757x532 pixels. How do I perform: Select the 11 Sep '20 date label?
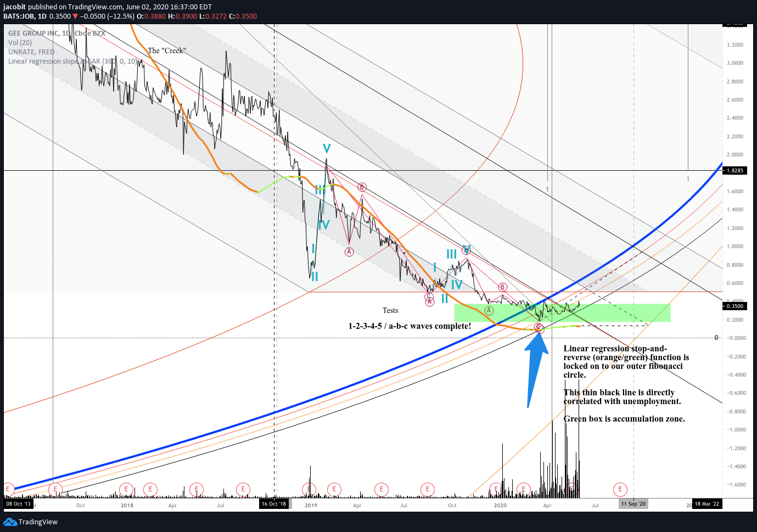pyautogui.click(x=633, y=504)
